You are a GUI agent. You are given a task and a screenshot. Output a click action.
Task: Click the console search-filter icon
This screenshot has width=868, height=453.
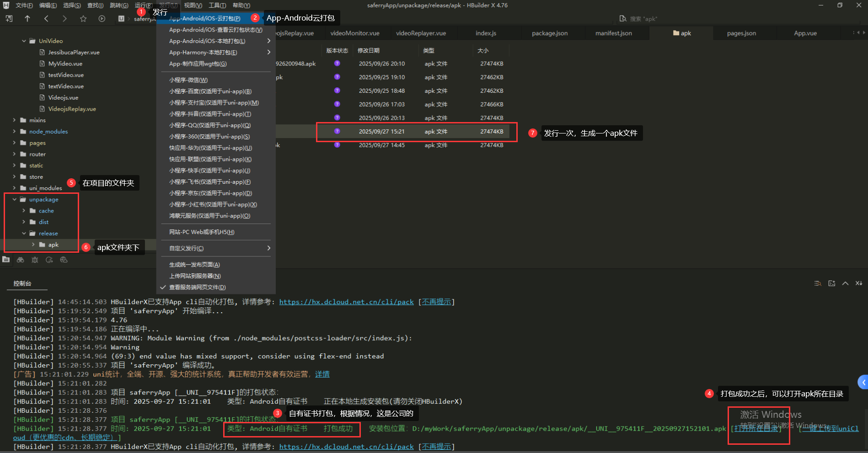pos(818,283)
